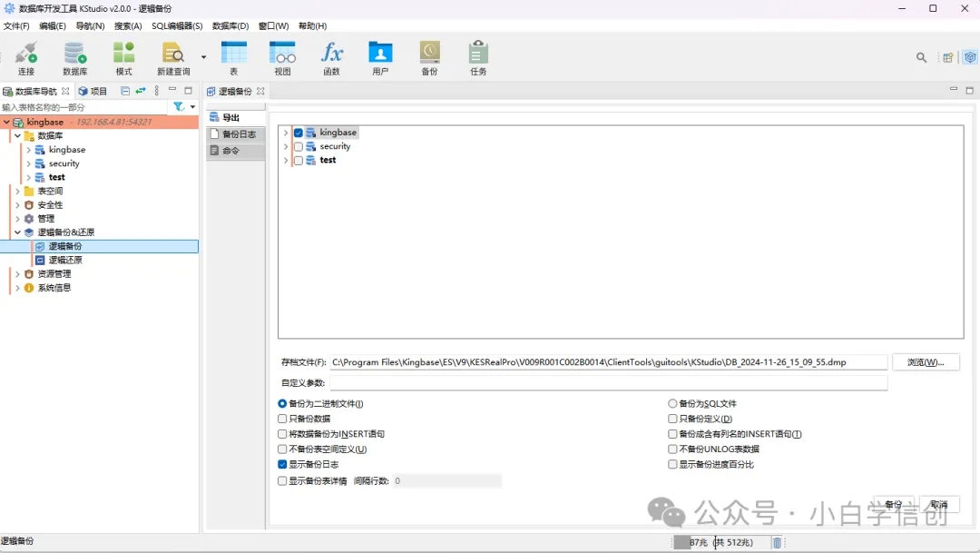980x553 pixels.
Task: Check the security database checkbox
Action: pos(299,146)
